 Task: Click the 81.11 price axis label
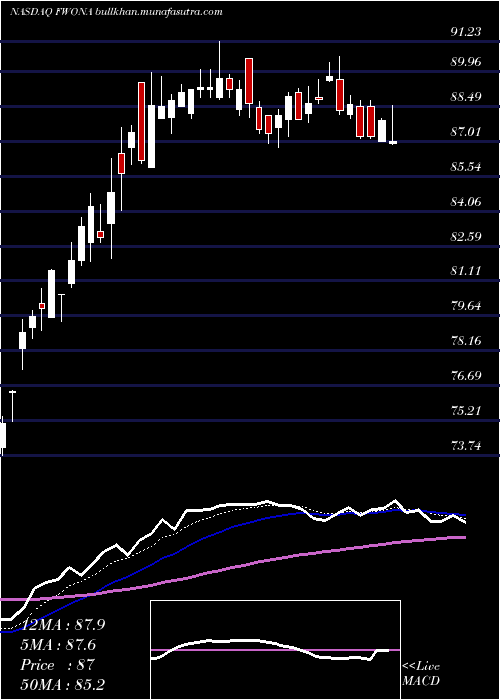(466, 271)
